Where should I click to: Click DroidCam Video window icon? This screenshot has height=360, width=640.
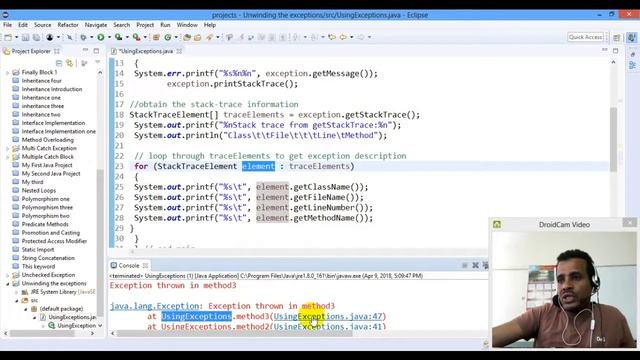[497, 224]
